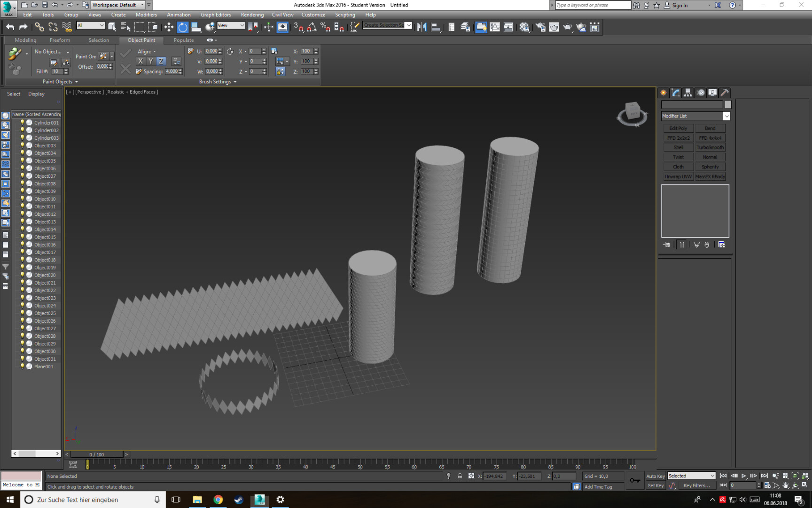The image size is (812, 508).
Task: Activate the Select and Uniform Scale tool
Action: coord(196,27)
